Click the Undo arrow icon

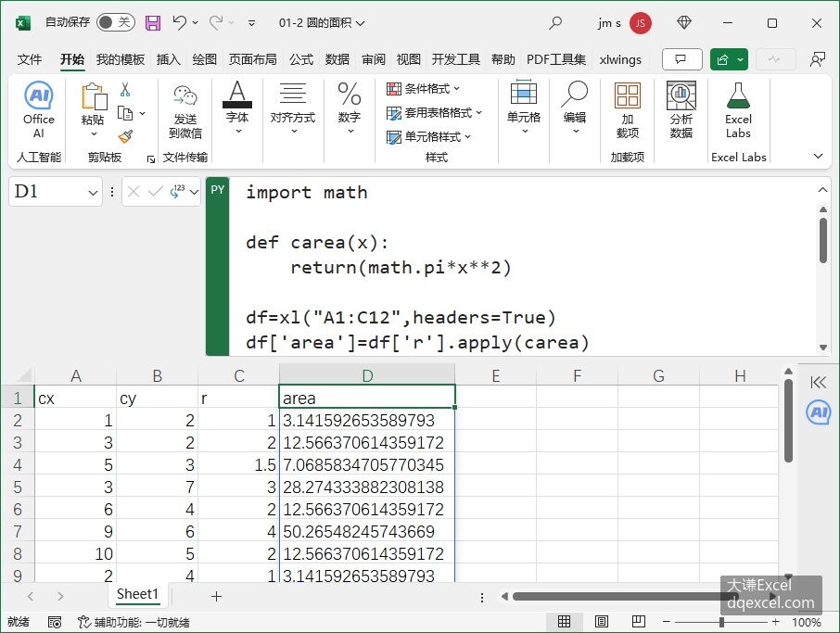[180, 22]
